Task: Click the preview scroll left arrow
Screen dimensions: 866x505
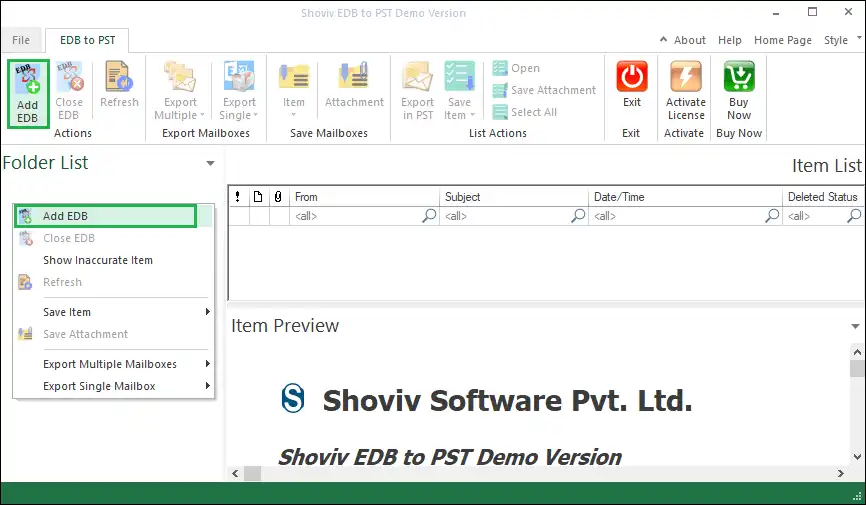Action: (235, 474)
